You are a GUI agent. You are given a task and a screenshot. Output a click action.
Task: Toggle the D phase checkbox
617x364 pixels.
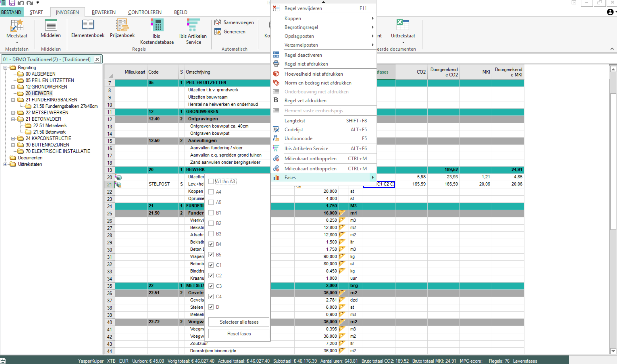click(x=211, y=307)
